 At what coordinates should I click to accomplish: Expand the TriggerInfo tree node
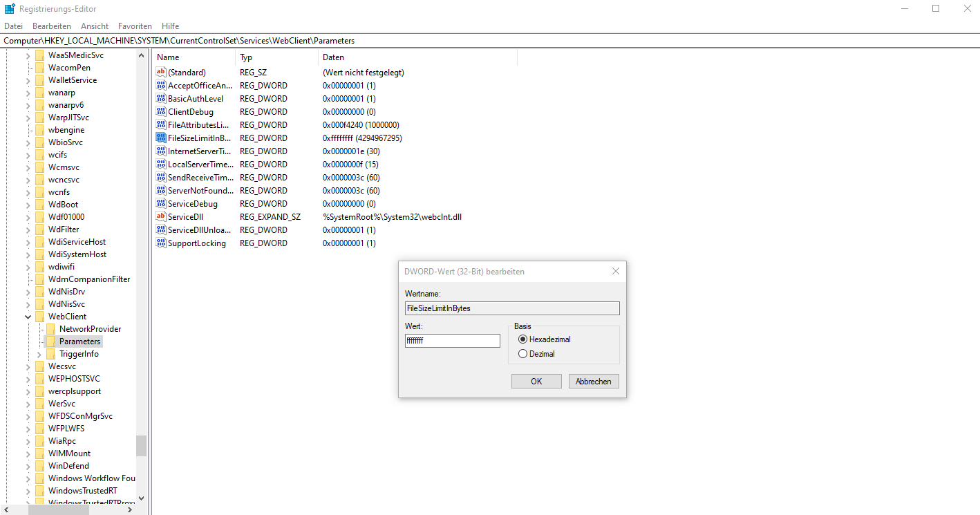pos(39,354)
